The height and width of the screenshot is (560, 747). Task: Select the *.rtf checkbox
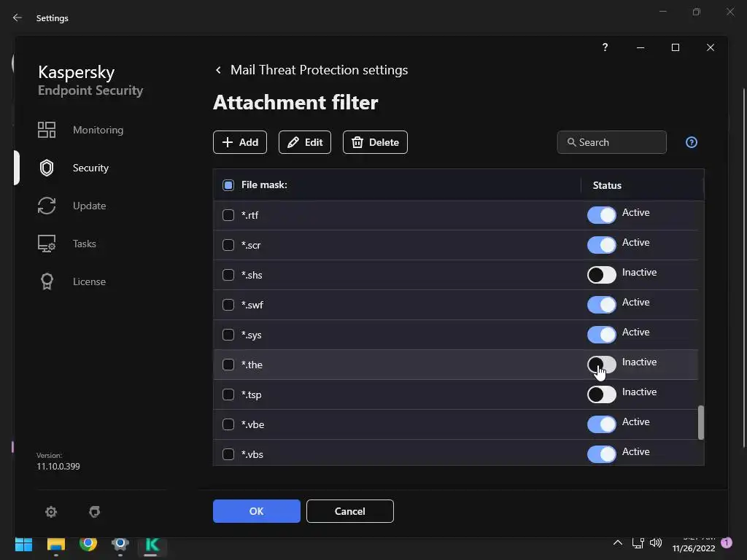pyautogui.click(x=228, y=215)
